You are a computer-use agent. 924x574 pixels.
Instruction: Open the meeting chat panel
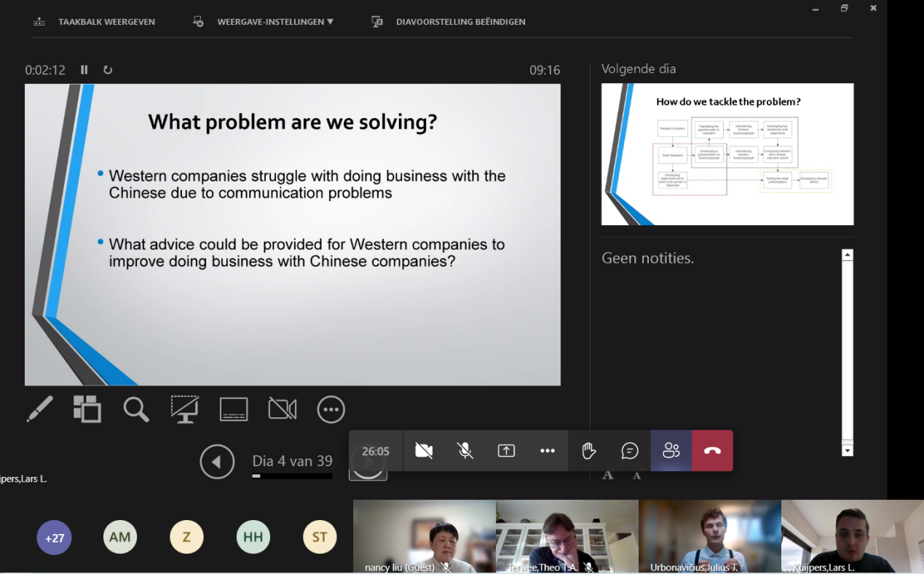tap(630, 451)
